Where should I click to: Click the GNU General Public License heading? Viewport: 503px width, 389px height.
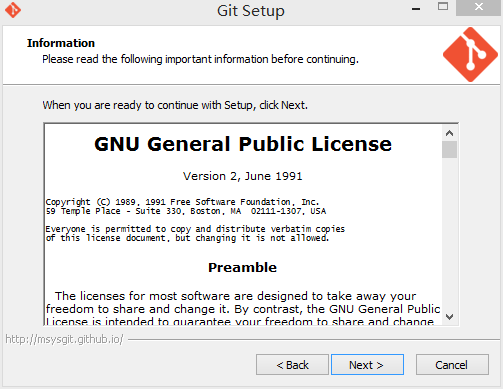[x=243, y=144]
